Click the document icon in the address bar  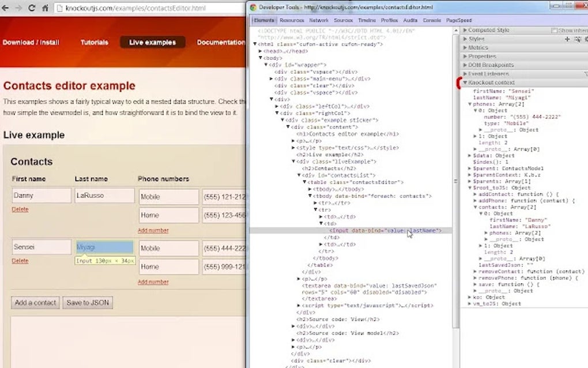(59, 9)
